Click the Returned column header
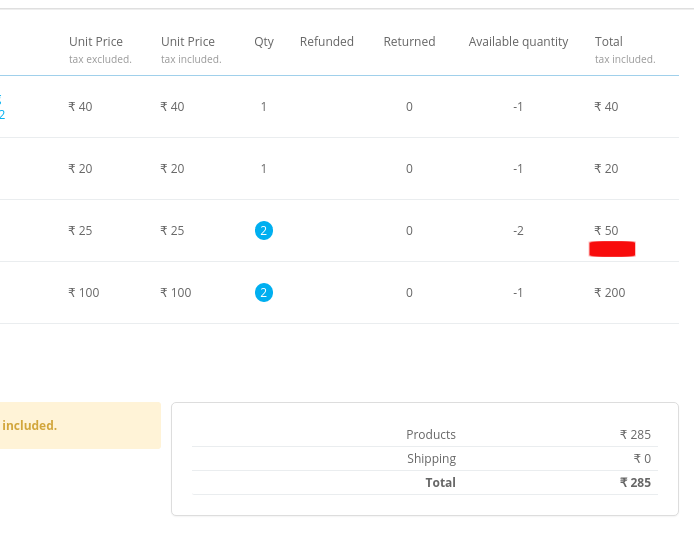Image resolution: width=694 pixels, height=538 pixels. (x=409, y=42)
